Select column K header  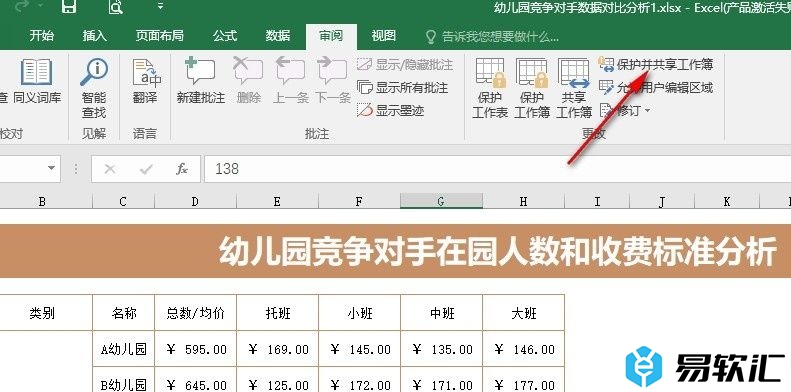[x=727, y=201]
